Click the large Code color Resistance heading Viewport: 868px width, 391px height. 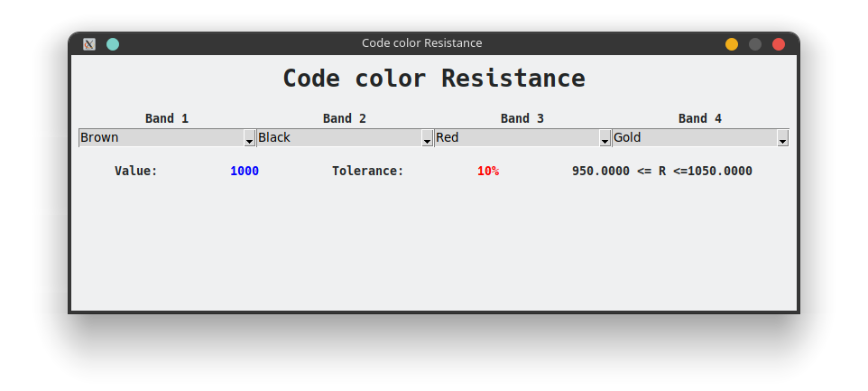[434, 79]
